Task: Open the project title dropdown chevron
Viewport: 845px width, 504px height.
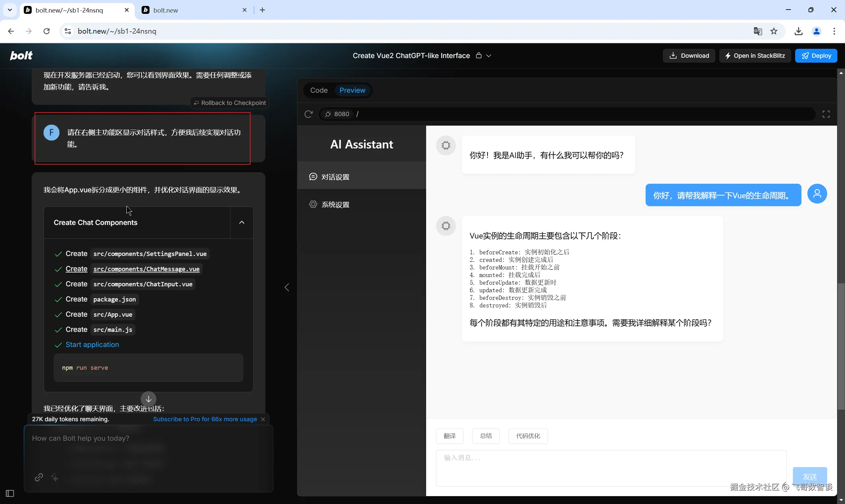Action: coord(489,56)
